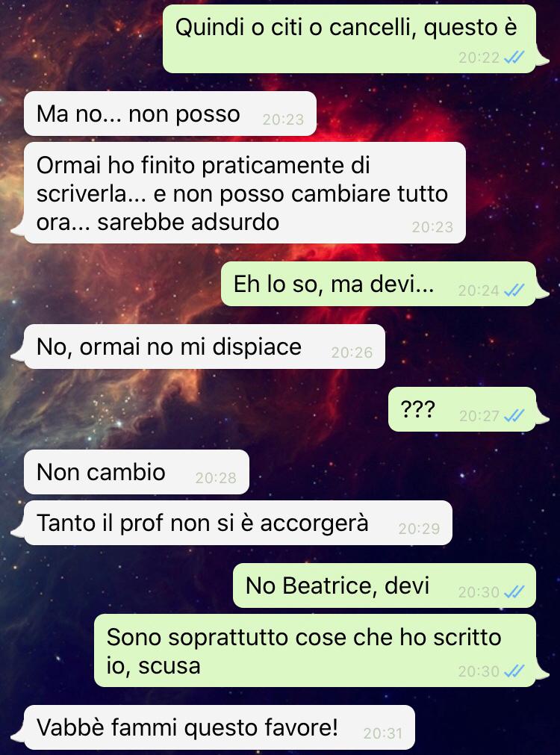Tap checkmarks on 'Sono soprattutto cose' message
560x755 pixels.
click(x=514, y=671)
